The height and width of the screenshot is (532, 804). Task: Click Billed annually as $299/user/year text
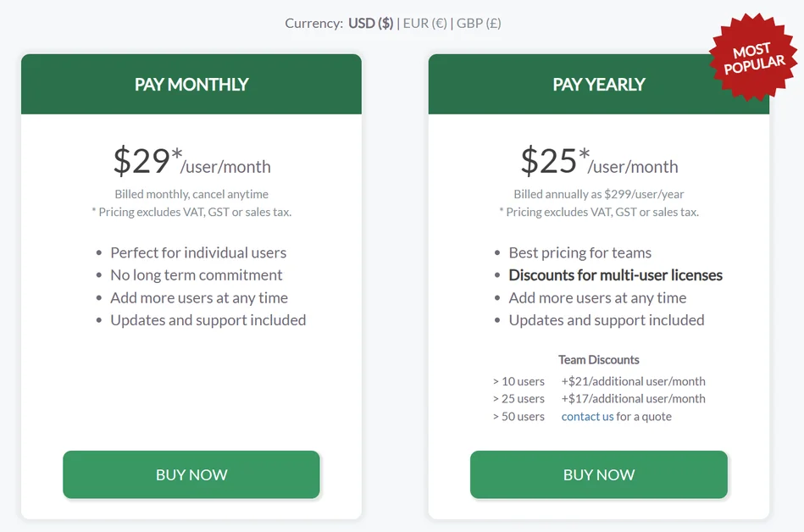598,194
